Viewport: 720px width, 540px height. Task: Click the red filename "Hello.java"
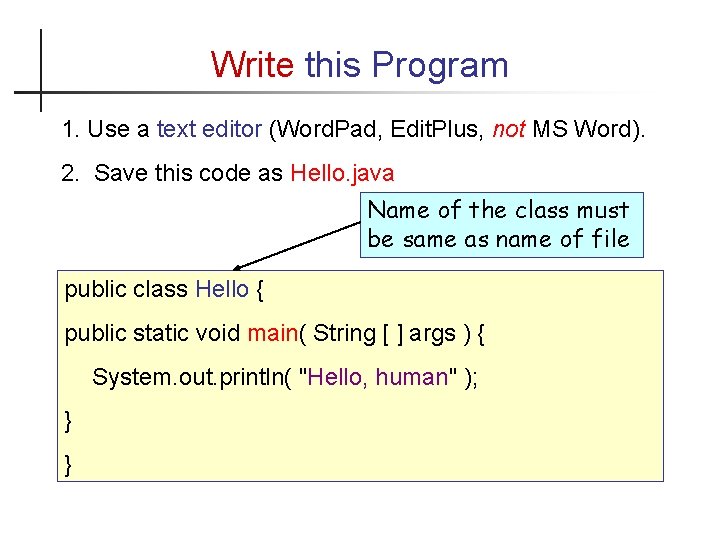[x=342, y=174]
